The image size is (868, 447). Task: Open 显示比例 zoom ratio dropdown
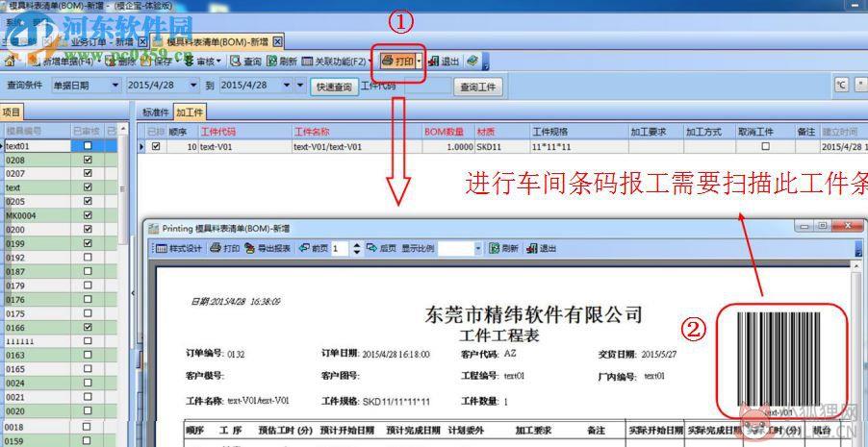click(478, 249)
